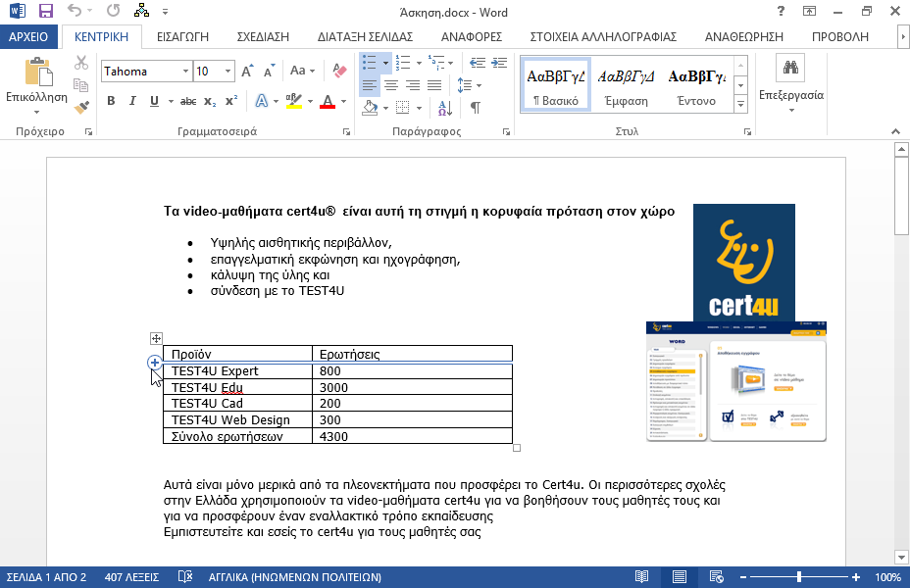Apply the Έμφαση style
The width and height of the screenshot is (910, 588).
[627, 84]
